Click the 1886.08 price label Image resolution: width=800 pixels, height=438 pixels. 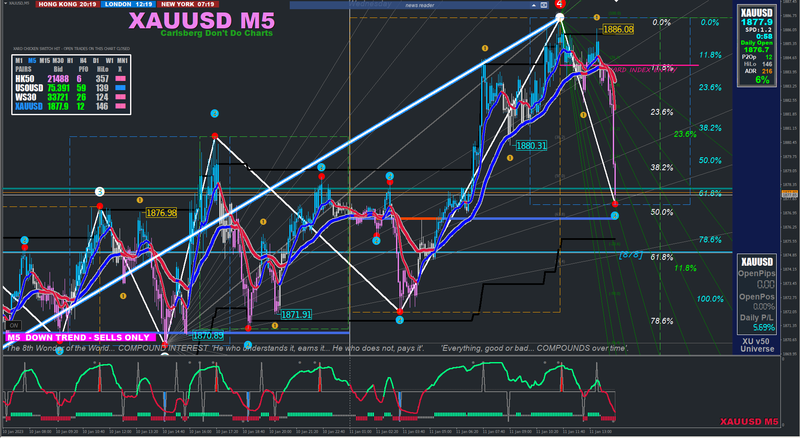click(618, 29)
